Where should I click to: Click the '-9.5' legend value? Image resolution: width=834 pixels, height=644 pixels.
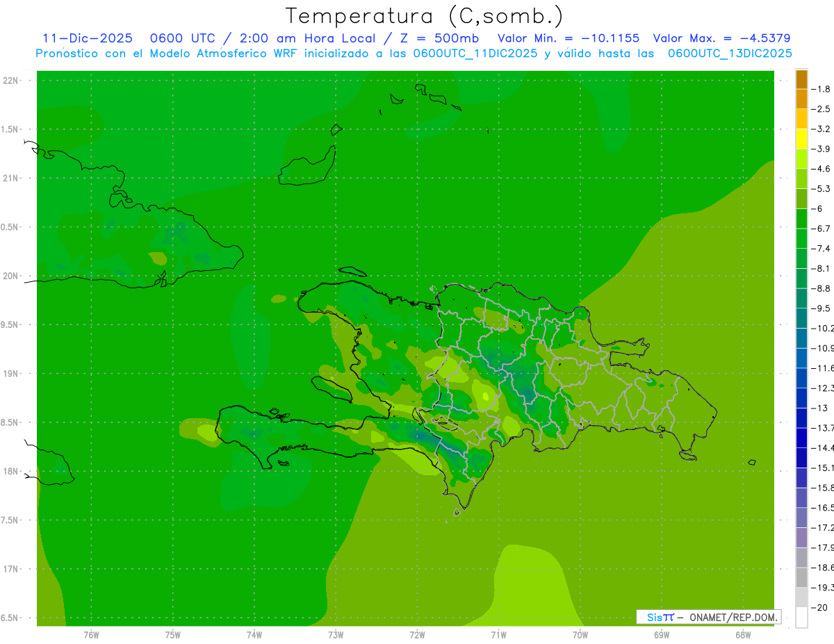[821, 308]
